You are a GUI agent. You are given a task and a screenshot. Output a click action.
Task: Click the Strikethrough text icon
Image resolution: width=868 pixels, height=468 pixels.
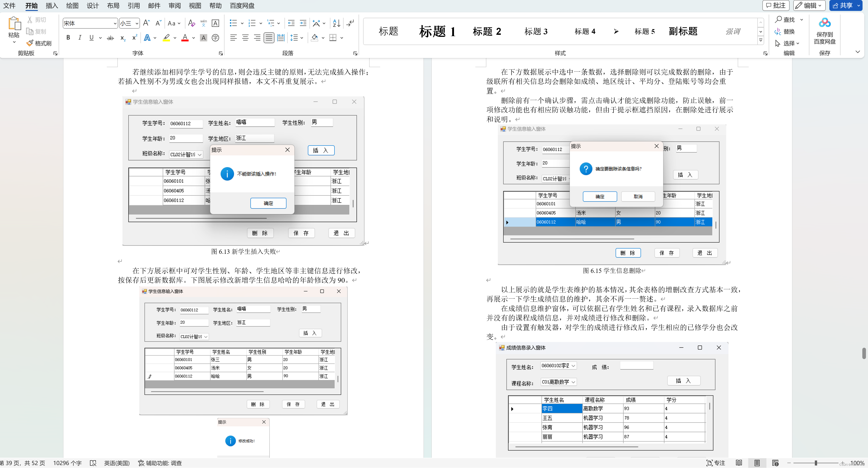coord(110,38)
